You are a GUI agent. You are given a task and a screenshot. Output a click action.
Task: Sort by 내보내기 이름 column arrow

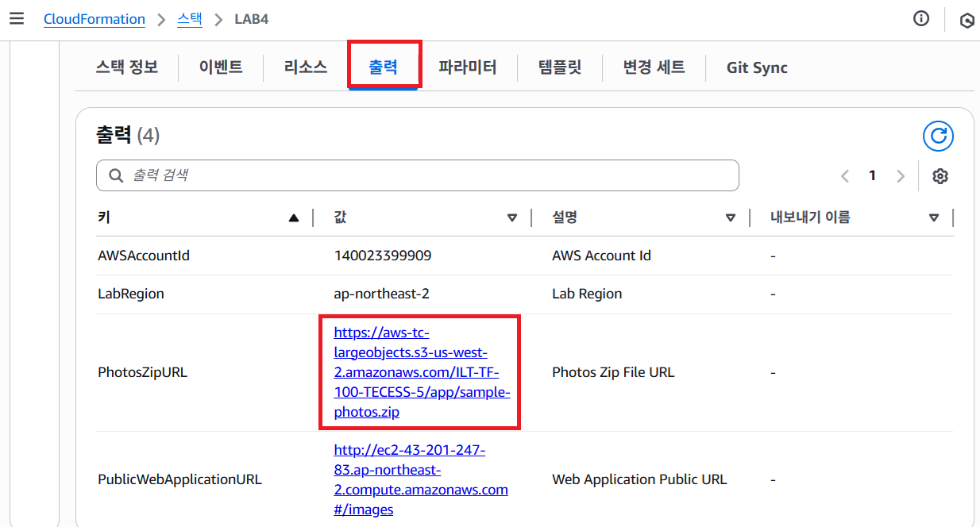pyautogui.click(x=934, y=217)
